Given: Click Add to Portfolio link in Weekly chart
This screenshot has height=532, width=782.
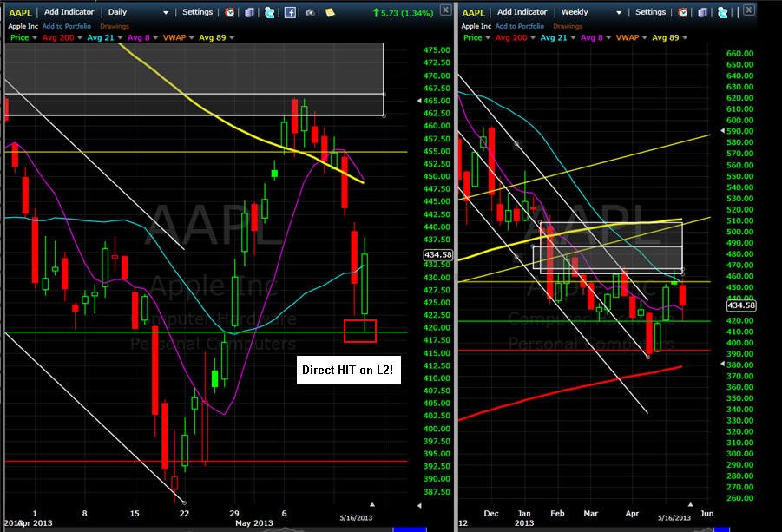Looking at the screenshot, I should coord(519,26).
